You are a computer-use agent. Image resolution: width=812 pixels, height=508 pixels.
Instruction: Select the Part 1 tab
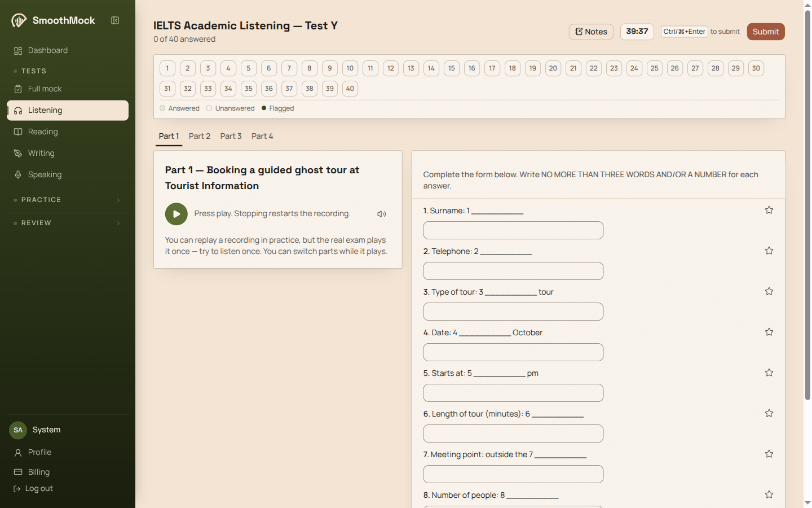click(169, 137)
